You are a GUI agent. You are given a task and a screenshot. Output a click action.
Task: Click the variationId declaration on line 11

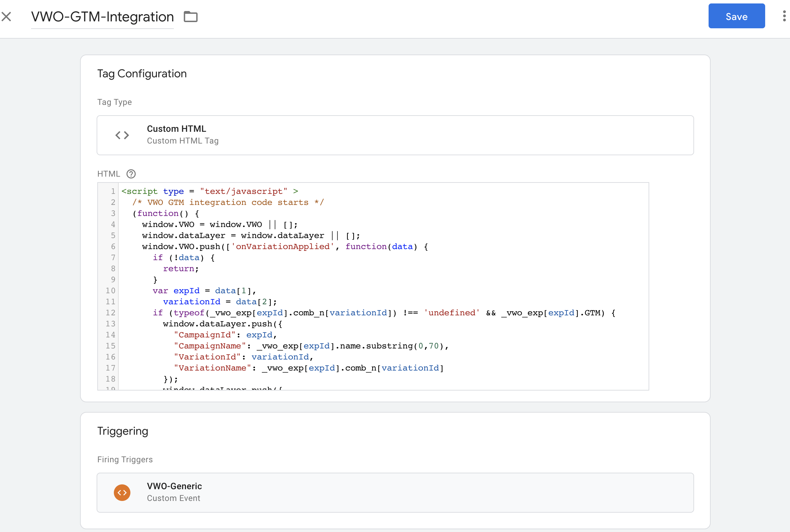coord(220,302)
